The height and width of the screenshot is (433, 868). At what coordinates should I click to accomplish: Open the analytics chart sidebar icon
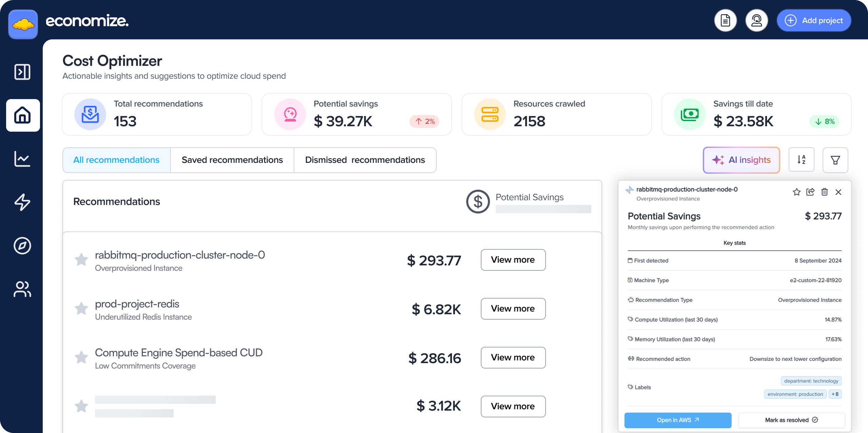point(22,159)
